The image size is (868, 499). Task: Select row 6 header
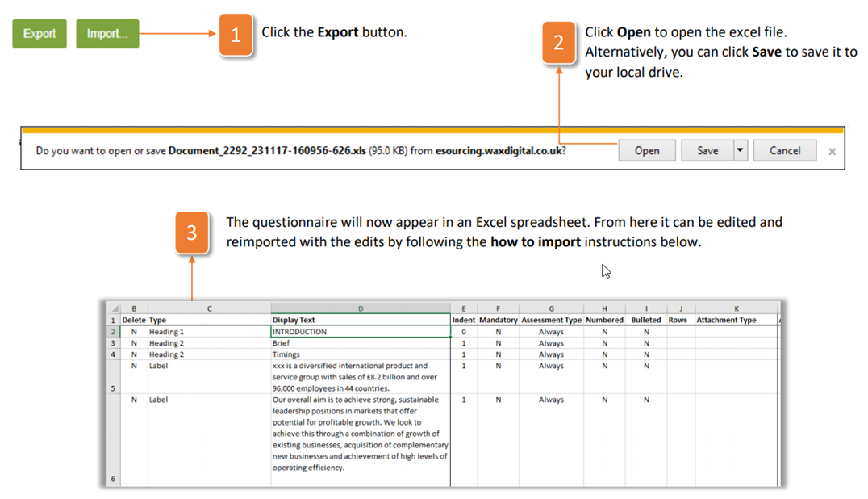(114, 439)
